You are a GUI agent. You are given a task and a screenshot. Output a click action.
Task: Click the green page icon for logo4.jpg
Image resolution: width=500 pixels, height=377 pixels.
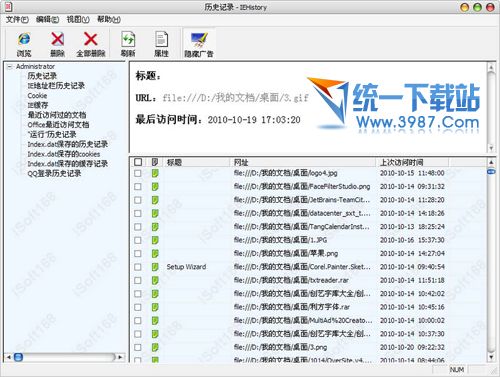coord(155,173)
